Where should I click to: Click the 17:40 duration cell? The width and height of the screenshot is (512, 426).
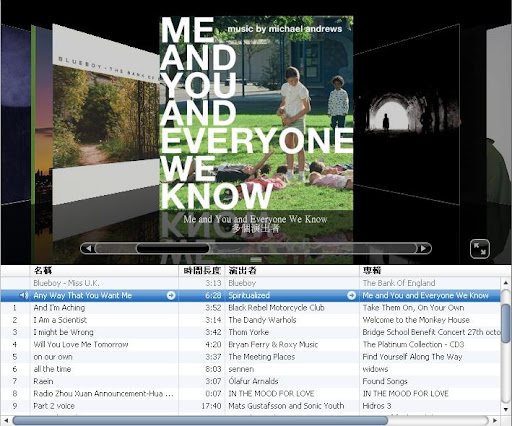click(211, 406)
